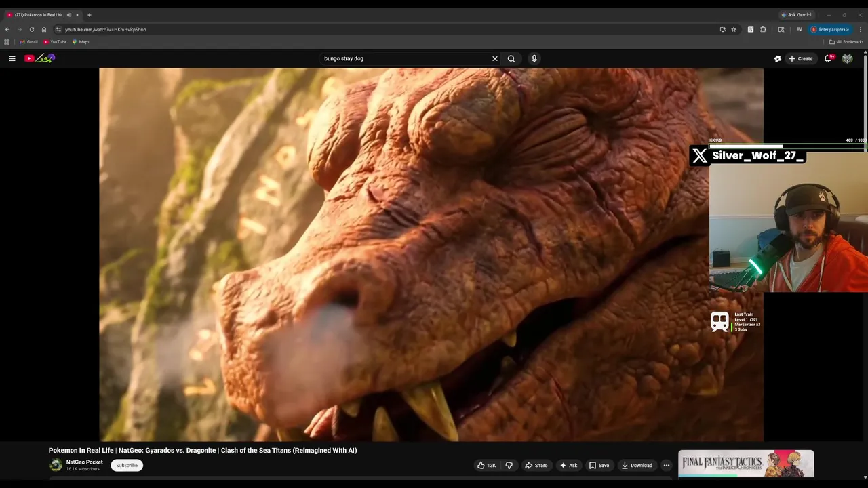868x488 pixels.
Task: Go back in browser history
Action: [7, 29]
